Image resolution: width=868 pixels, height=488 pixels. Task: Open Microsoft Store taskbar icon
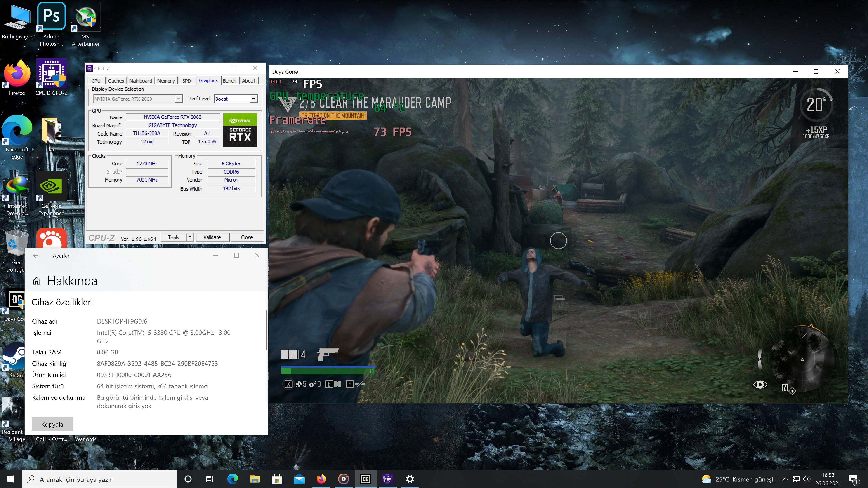(277, 479)
